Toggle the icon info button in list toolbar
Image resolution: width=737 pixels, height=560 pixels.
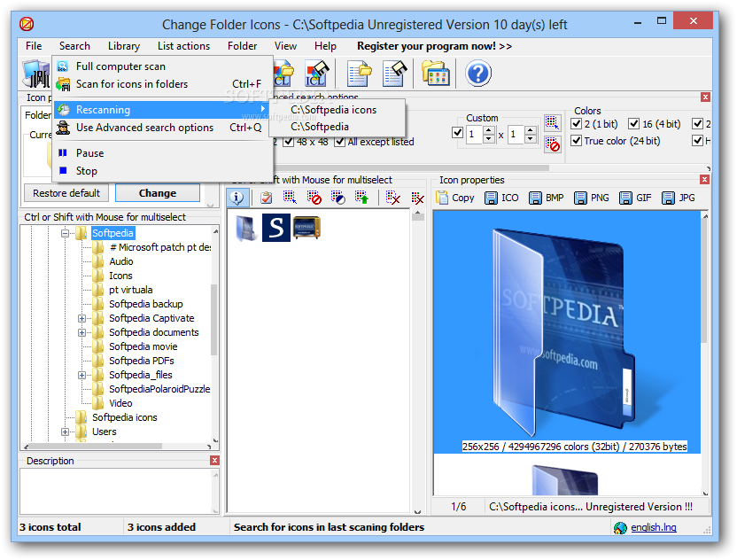[237, 198]
